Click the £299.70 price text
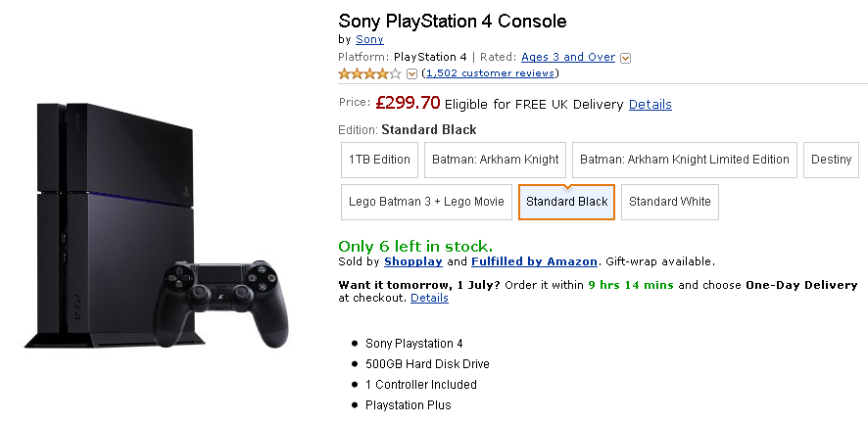The width and height of the screenshot is (868, 423). tap(408, 103)
